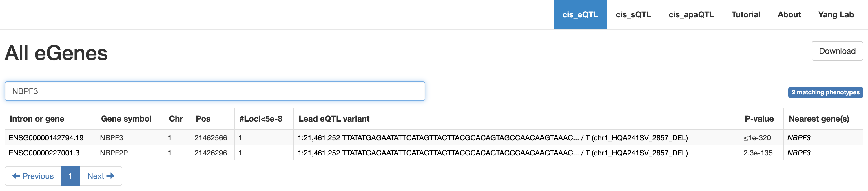Open the cis_eQTL tab
The height and width of the screenshot is (191, 868).
click(580, 15)
